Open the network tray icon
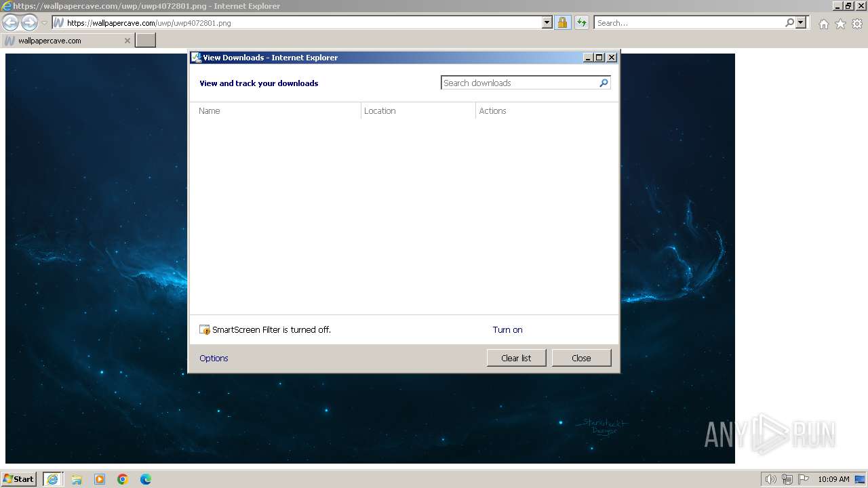 click(787, 479)
